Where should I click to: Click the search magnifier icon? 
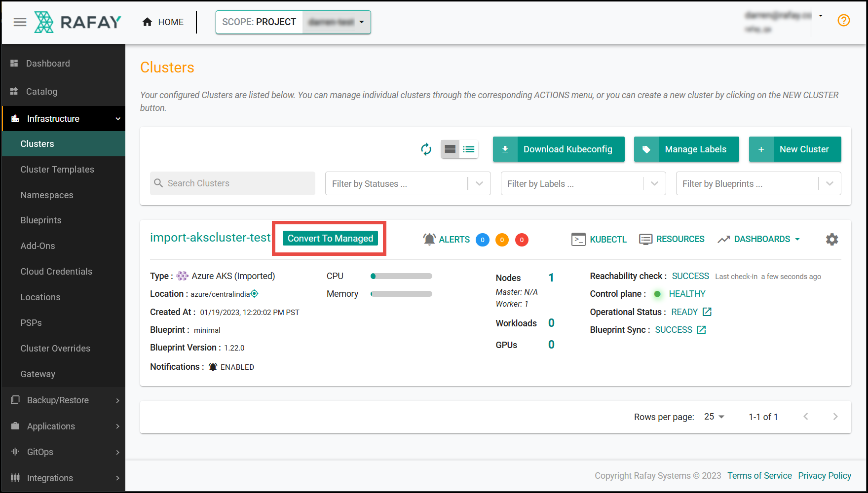[x=158, y=183]
